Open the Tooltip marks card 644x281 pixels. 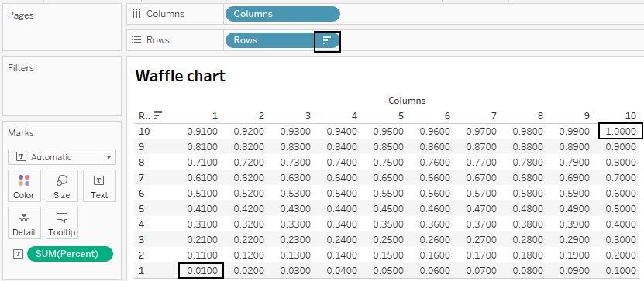[61, 223]
